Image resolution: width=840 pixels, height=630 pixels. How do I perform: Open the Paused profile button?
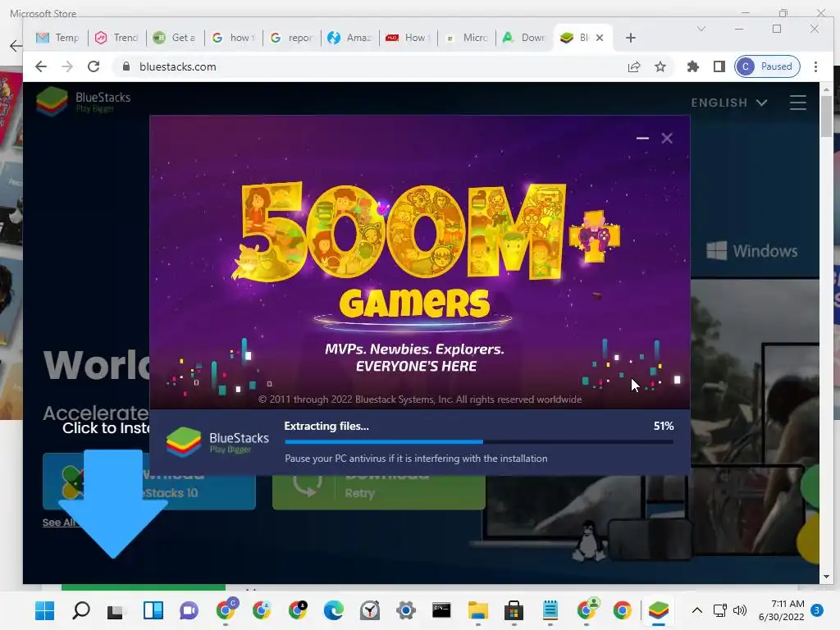(x=767, y=66)
